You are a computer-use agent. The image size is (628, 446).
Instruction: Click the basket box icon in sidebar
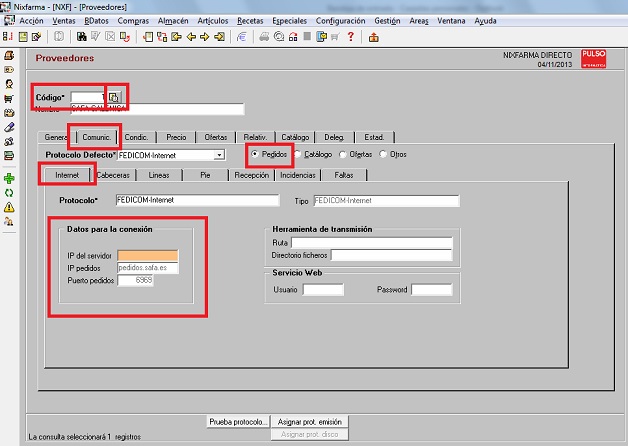point(9,113)
